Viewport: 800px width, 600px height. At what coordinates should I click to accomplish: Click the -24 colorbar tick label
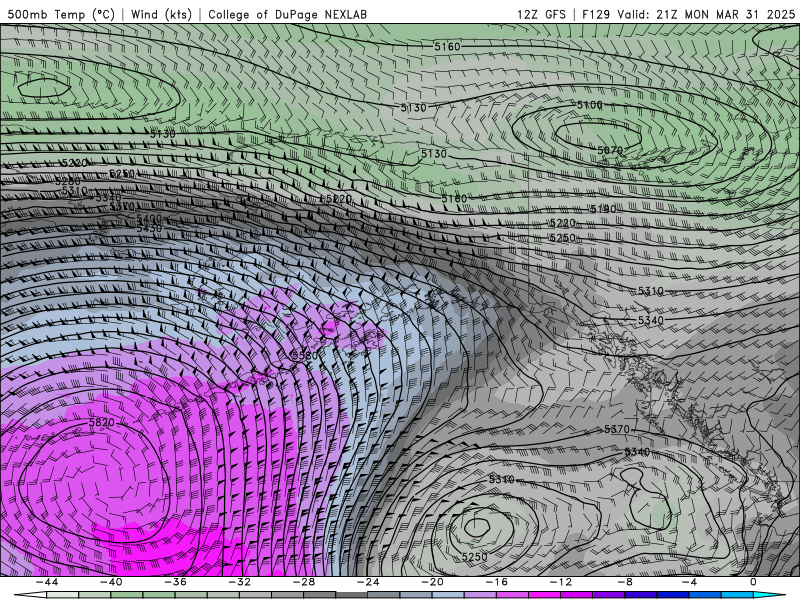[368, 582]
